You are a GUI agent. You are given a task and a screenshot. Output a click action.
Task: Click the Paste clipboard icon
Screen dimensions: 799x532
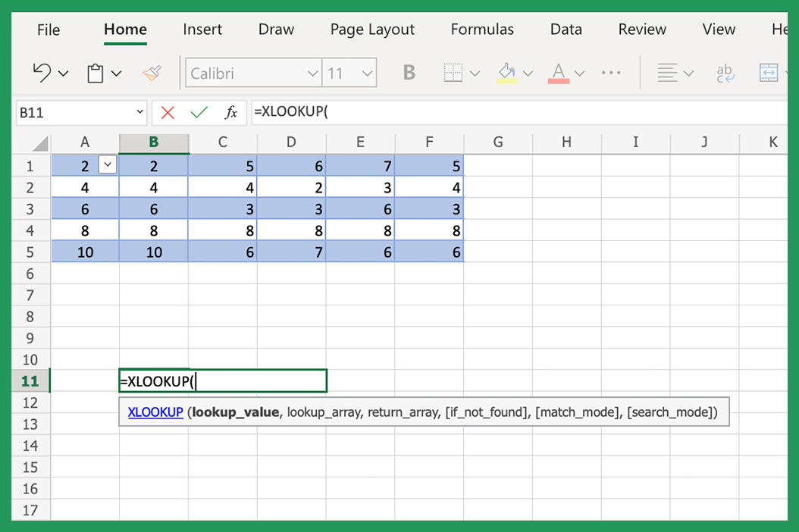tap(93, 72)
